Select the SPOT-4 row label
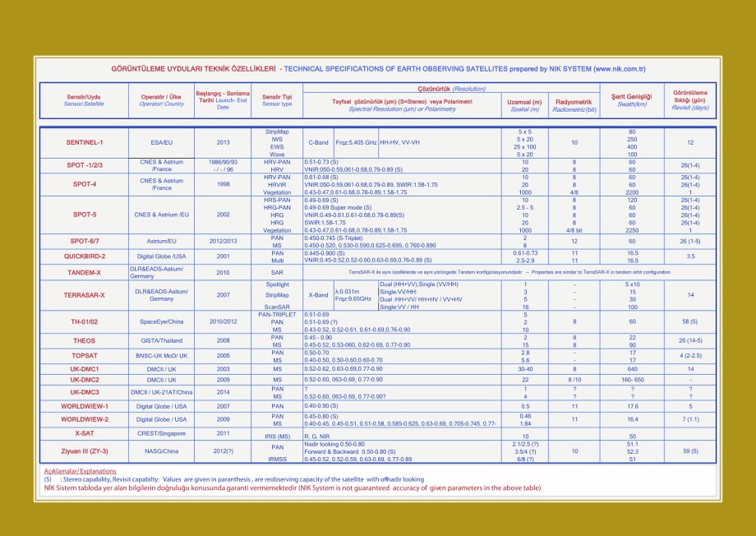 (x=85, y=184)
